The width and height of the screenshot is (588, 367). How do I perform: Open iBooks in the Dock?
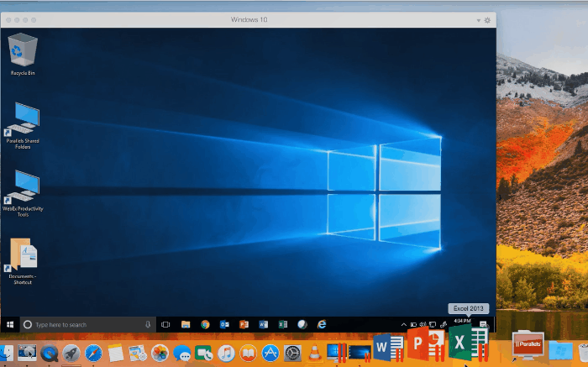point(248,353)
